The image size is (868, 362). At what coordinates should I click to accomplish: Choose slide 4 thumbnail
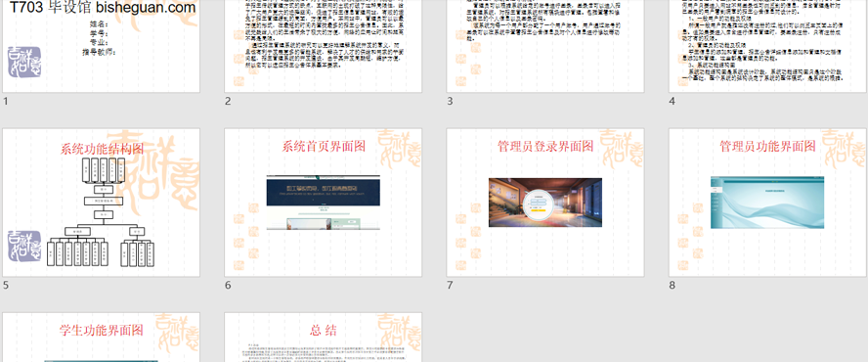pos(767,46)
